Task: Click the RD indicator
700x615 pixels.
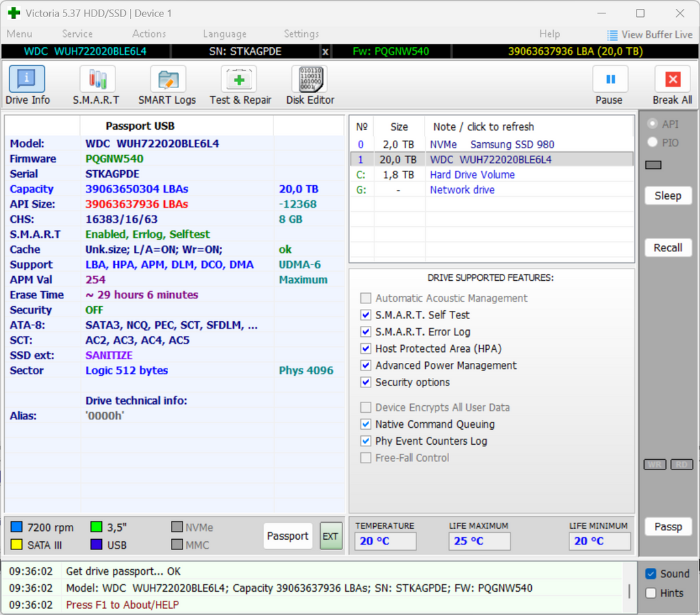Action: click(x=682, y=465)
